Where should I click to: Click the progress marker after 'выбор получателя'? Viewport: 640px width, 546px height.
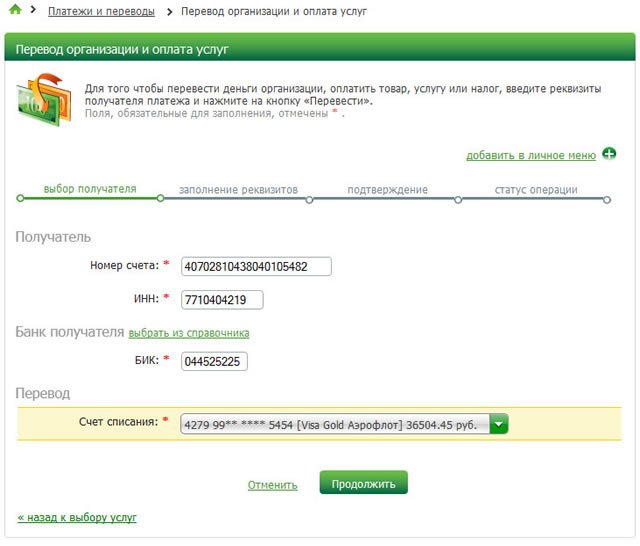point(160,198)
